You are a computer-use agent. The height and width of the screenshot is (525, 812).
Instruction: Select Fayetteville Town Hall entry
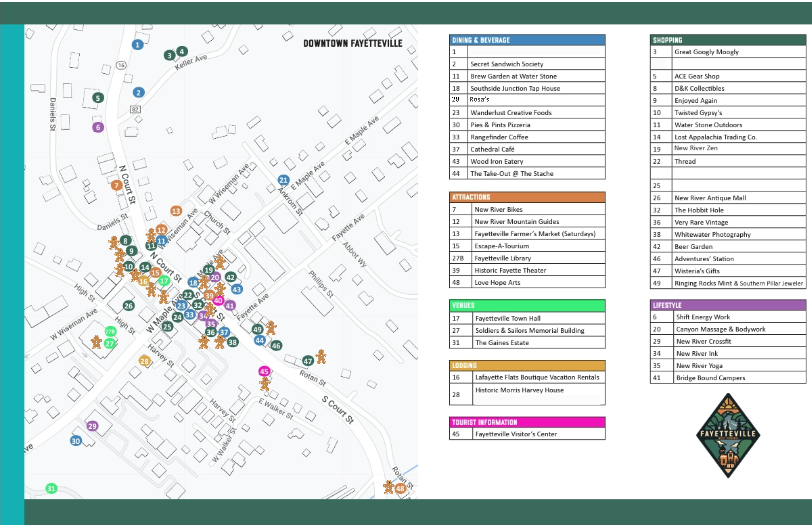click(x=527, y=318)
